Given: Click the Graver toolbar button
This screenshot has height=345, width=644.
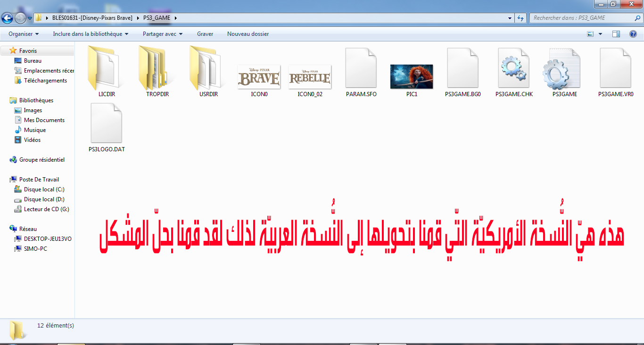Looking at the screenshot, I should 205,34.
